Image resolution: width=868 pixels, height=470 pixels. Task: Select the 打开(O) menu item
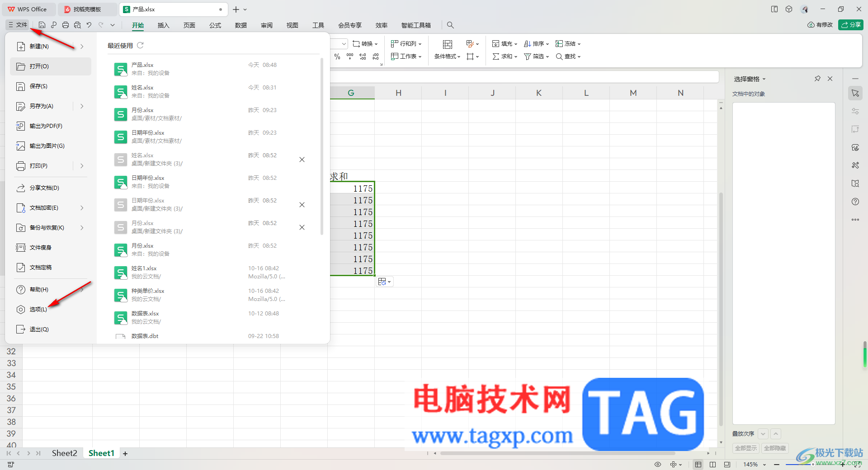50,66
